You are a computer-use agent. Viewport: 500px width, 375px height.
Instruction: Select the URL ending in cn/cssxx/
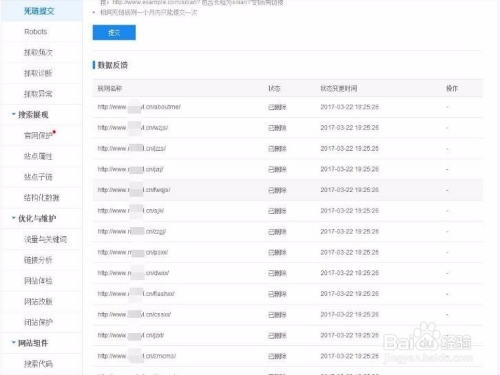click(134, 314)
